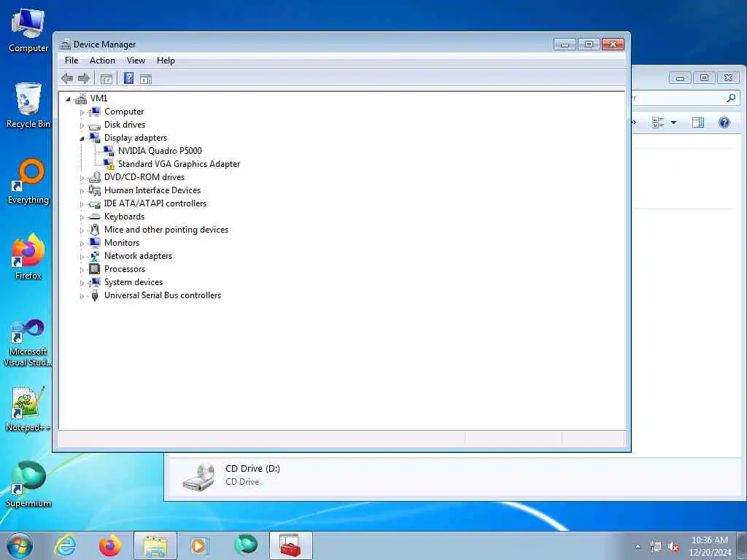The image size is (747, 560).
Task: Select the Disk drives tree label
Action: click(125, 124)
